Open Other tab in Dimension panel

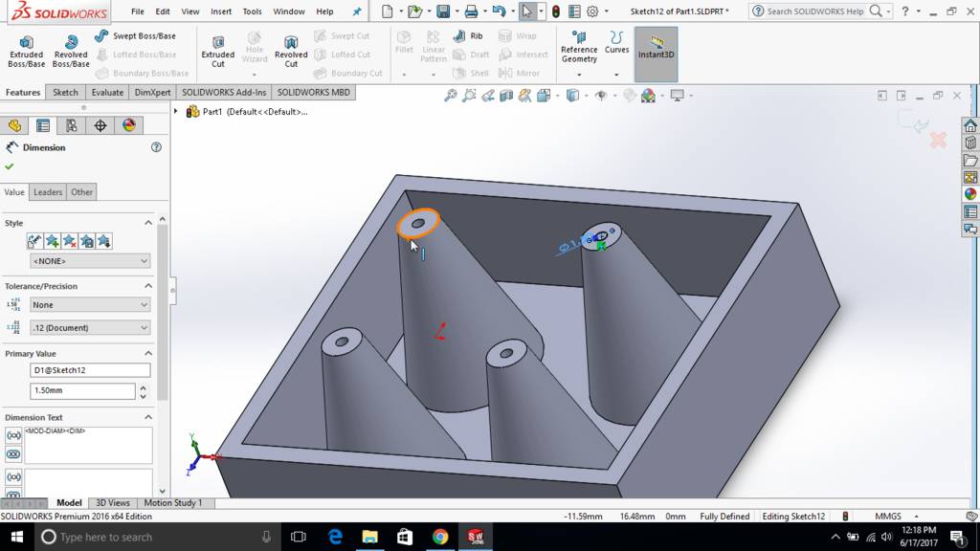(x=82, y=192)
